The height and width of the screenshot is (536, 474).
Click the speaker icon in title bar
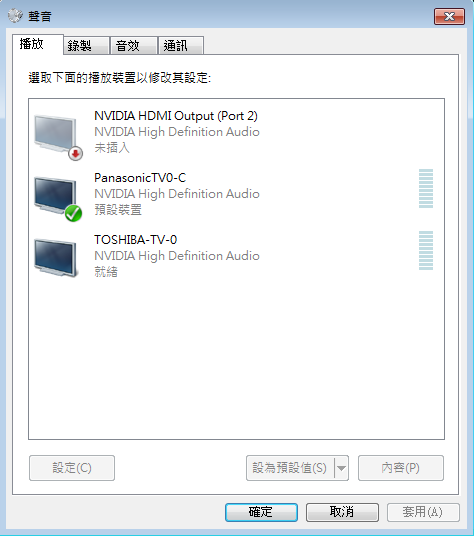[x=15, y=16]
